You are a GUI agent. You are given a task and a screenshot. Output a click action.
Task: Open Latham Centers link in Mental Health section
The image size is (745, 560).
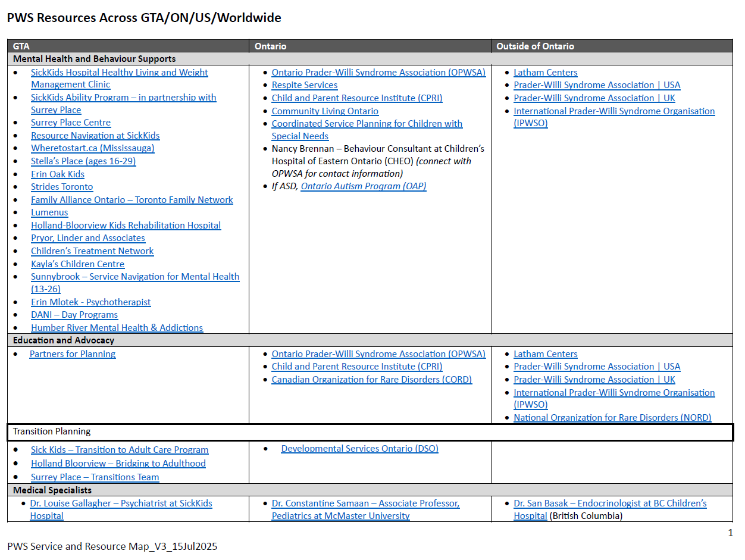tap(546, 73)
